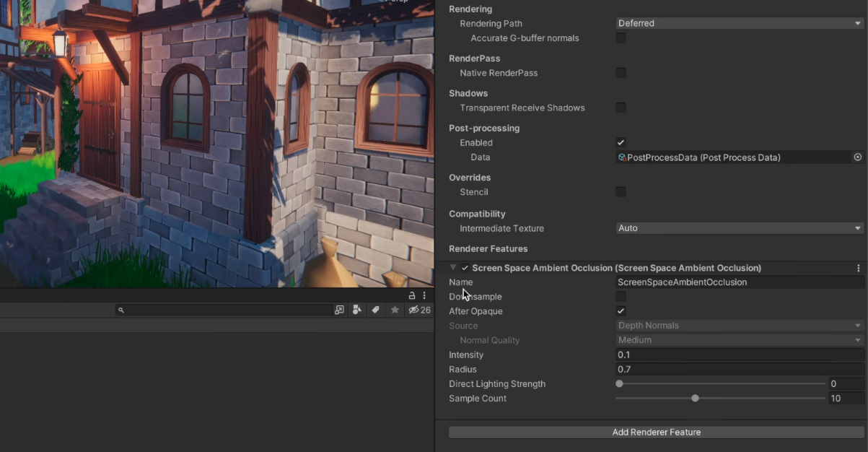The image size is (868, 452).
Task: Click the panel lock icon
Action: pos(412,296)
